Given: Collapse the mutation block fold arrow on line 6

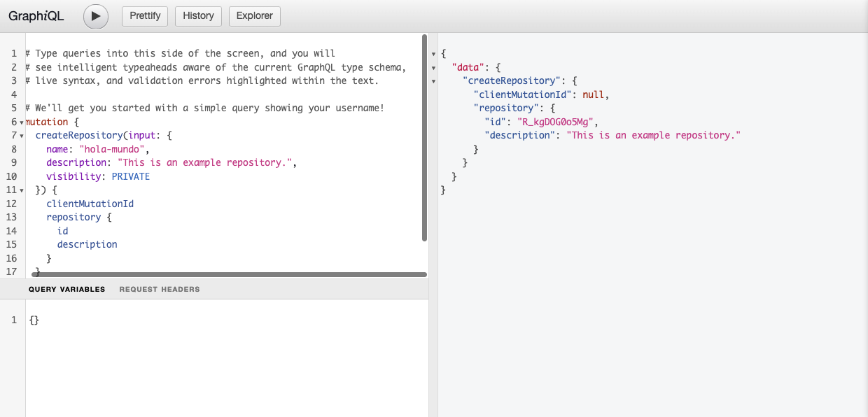Looking at the screenshot, I should pyautogui.click(x=22, y=122).
